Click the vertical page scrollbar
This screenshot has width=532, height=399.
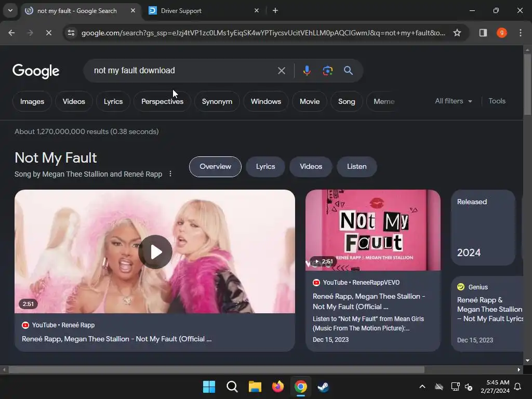[527, 85]
